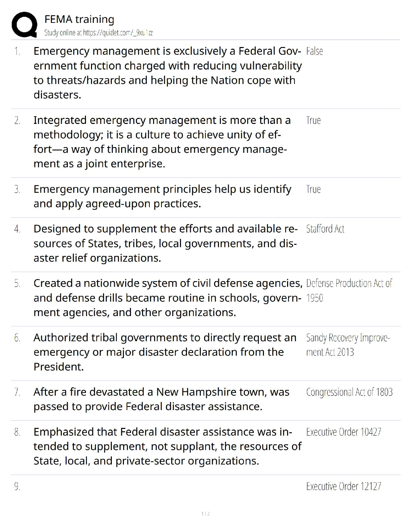The image size is (411, 532).
Task: Select the New Hampshire town fire question
Action: pos(161,399)
